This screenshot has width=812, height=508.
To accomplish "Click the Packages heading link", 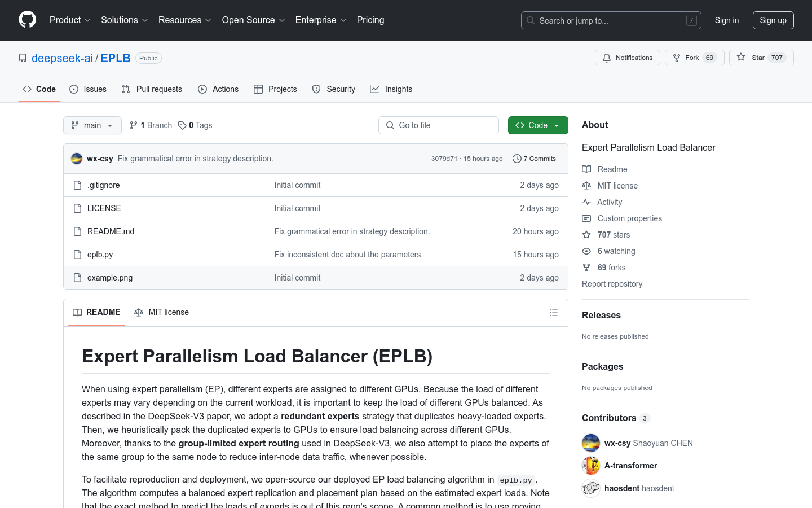I will 602,366.
